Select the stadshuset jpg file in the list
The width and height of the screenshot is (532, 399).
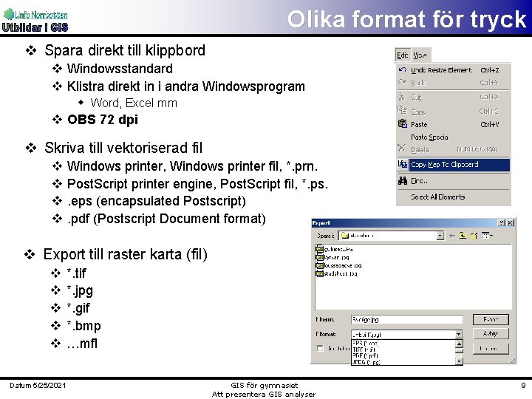337,273
